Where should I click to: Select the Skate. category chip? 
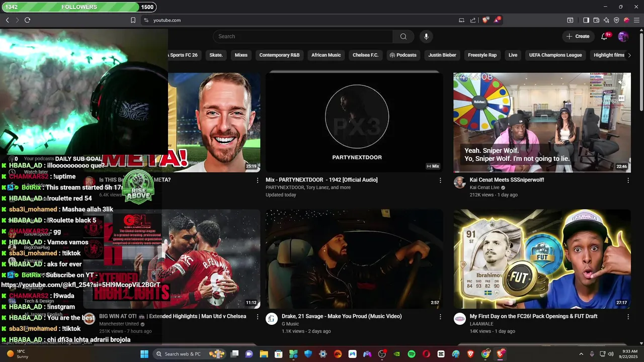point(216,55)
